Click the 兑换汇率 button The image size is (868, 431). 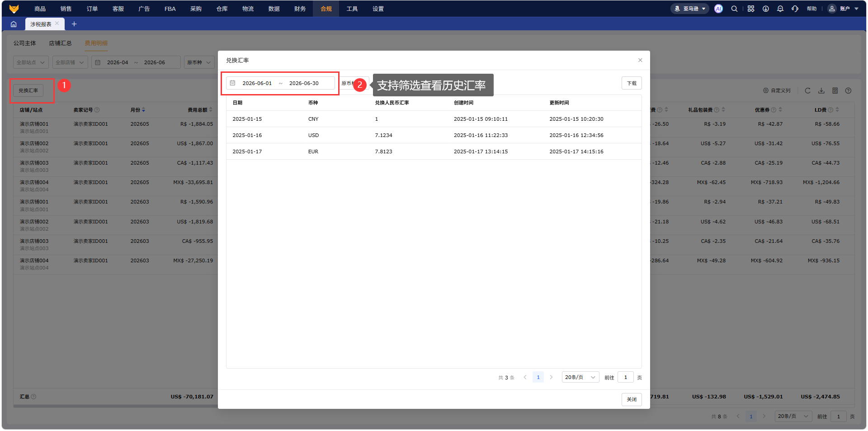pos(28,90)
